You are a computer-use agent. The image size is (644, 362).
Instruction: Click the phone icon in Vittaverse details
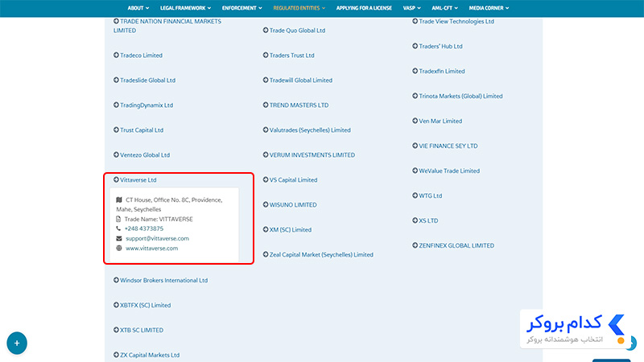118,228
